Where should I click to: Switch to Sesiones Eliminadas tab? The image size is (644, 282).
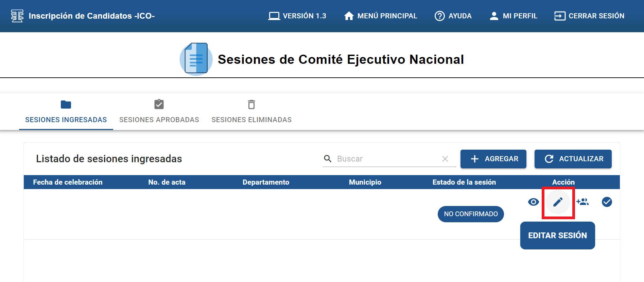pyautogui.click(x=251, y=112)
